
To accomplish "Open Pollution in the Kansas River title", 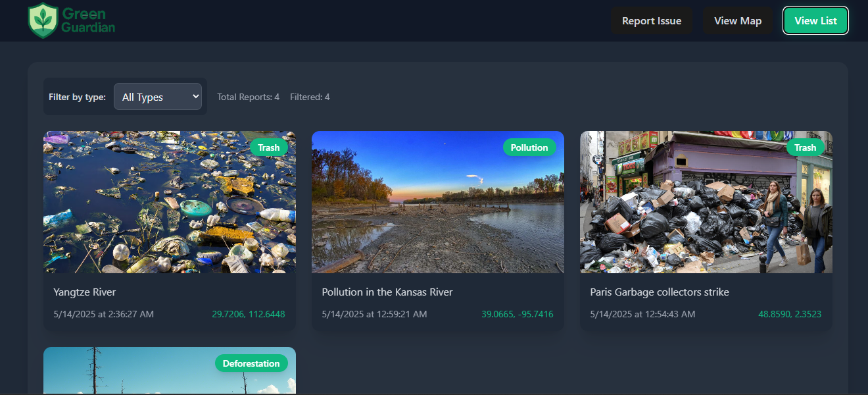I will tap(387, 292).
